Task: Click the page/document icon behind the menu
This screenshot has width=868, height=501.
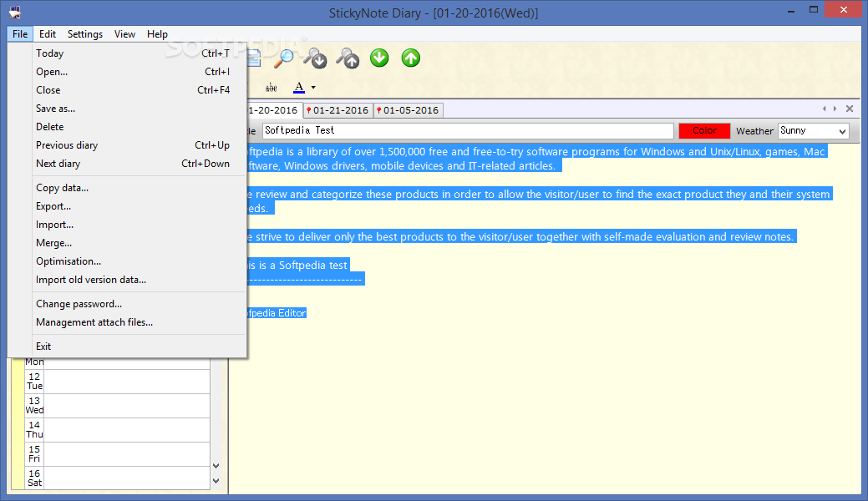Action: pos(253,58)
